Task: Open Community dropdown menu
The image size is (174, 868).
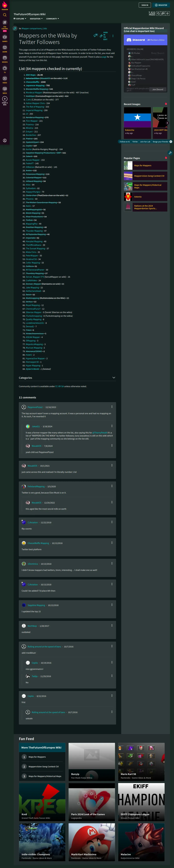Action: pos(52,19)
